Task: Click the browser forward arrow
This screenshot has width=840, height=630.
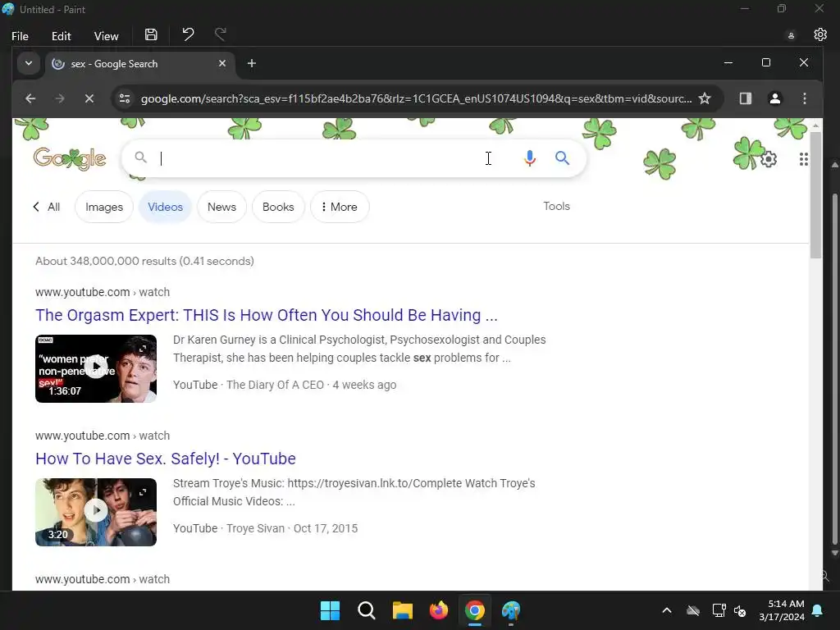Action: 60,98
